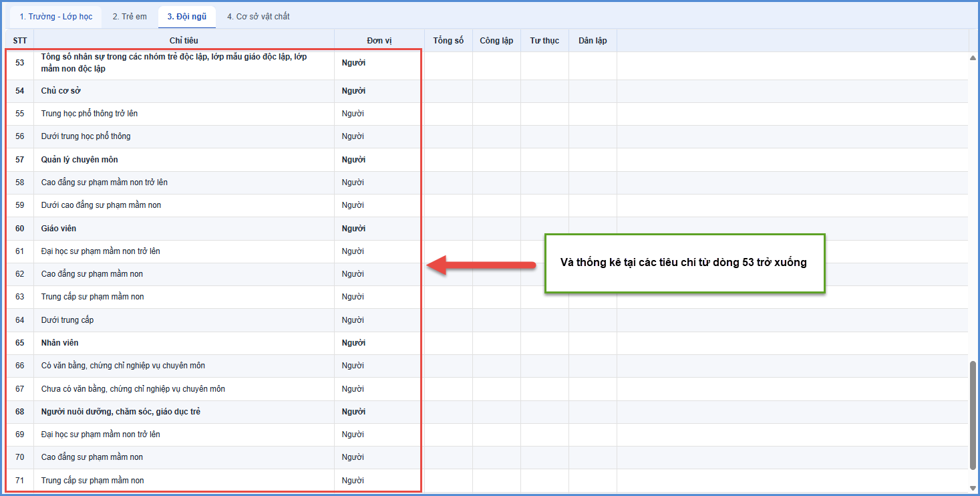980x496 pixels.
Task: Click the 'Chỉ tiêu' column header
Action: [x=184, y=41]
